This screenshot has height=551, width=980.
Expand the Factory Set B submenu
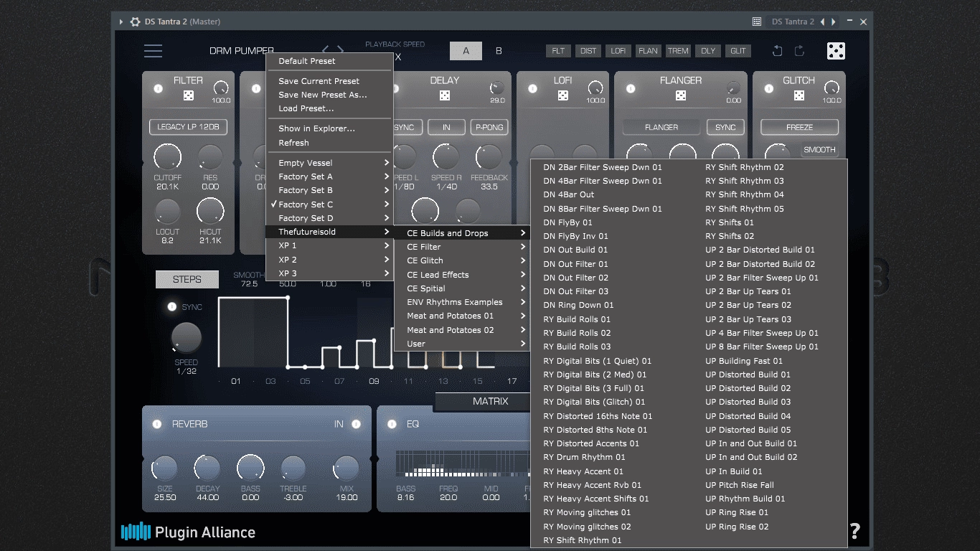coord(329,190)
